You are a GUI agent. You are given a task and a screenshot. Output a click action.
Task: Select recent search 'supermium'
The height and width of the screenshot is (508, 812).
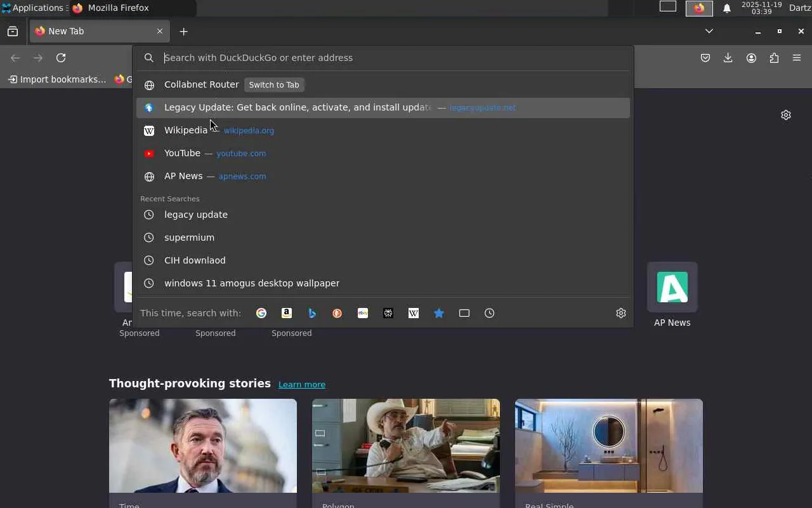click(x=383, y=237)
